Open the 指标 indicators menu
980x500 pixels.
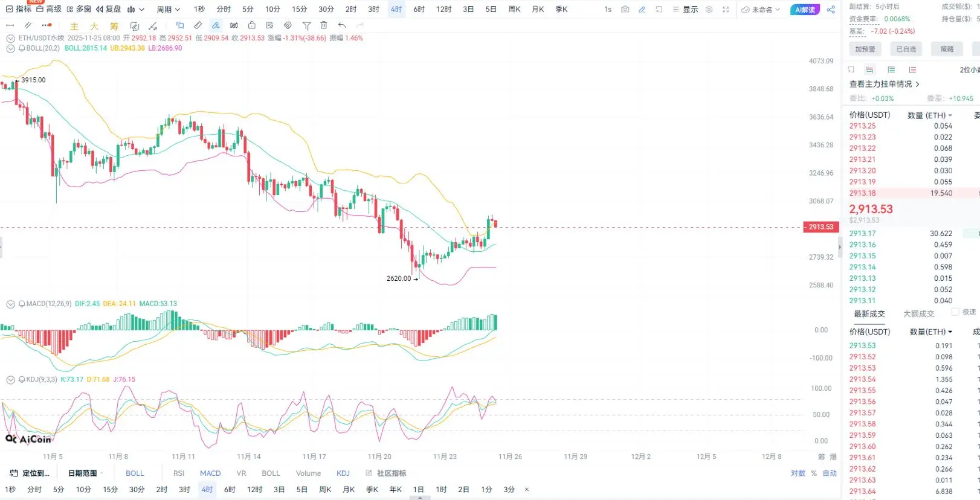tap(19, 9)
